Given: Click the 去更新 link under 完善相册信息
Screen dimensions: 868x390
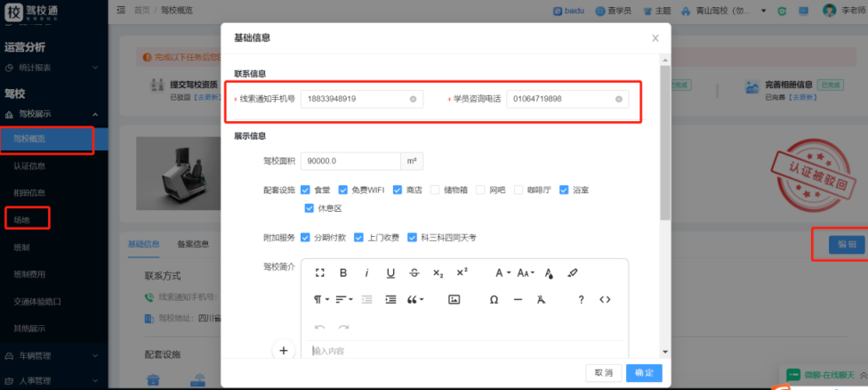Looking at the screenshot, I should [803, 97].
